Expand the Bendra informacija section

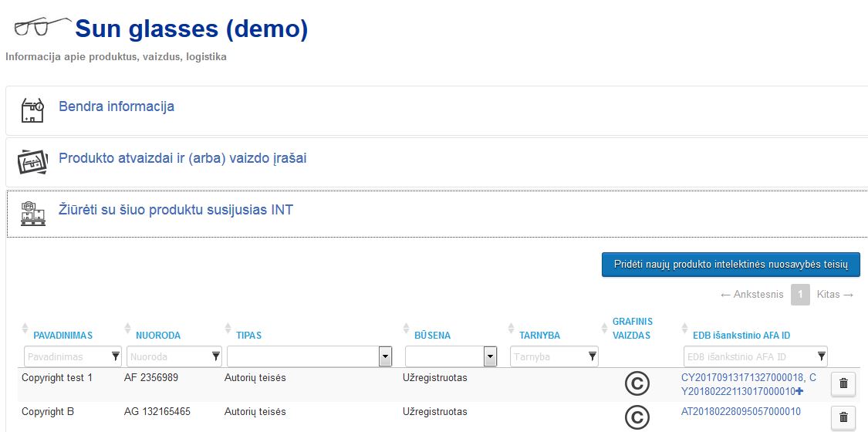coord(117,106)
